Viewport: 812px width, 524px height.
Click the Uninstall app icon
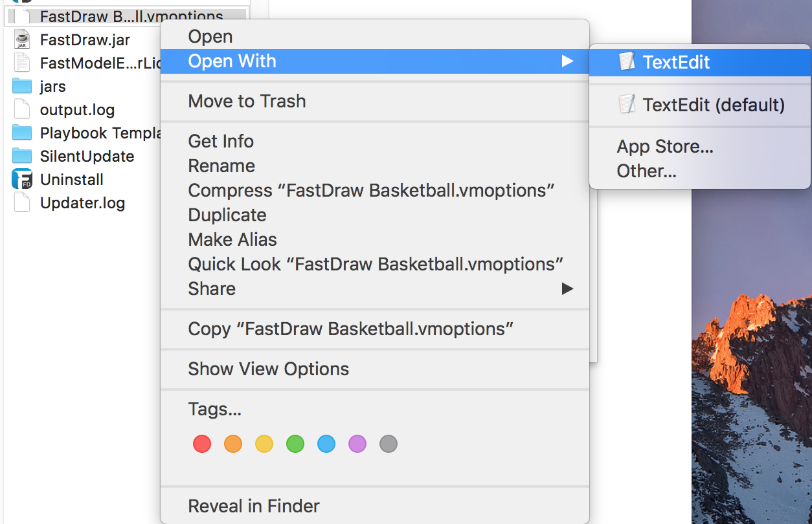[22, 179]
